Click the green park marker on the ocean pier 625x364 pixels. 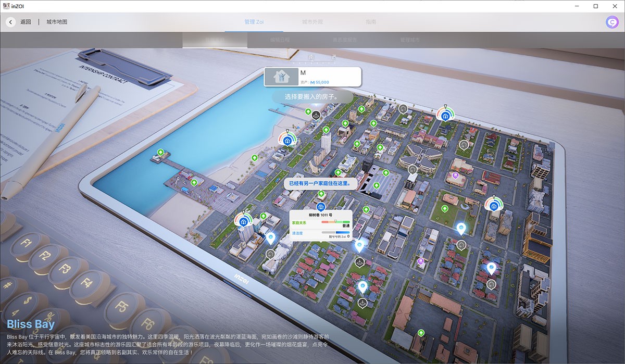pos(160,152)
